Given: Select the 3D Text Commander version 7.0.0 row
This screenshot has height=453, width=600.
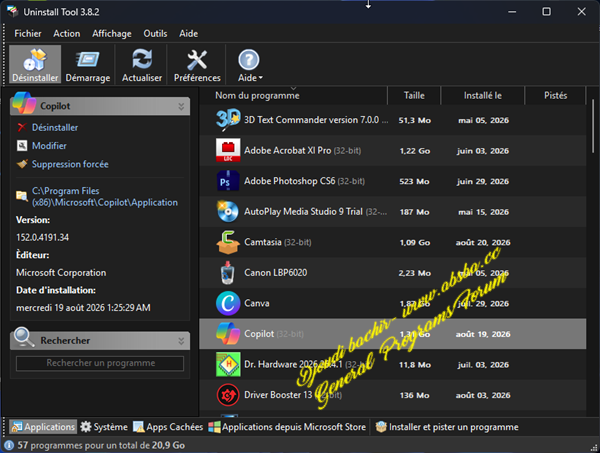Looking at the screenshot, I should click(x=393, y=120).
